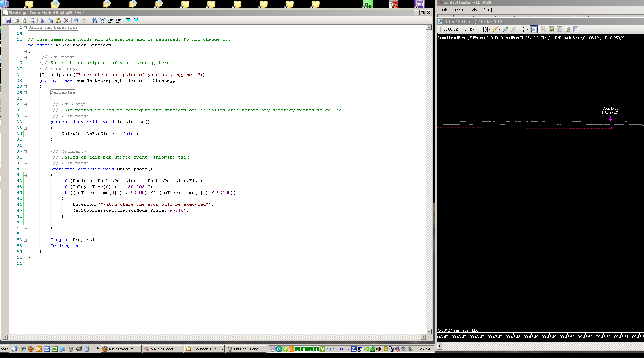This screenshot has height=358, width=644.
Task: Collapse the OnBarUpdate body at line 41
Action: (x=25, y=175)
